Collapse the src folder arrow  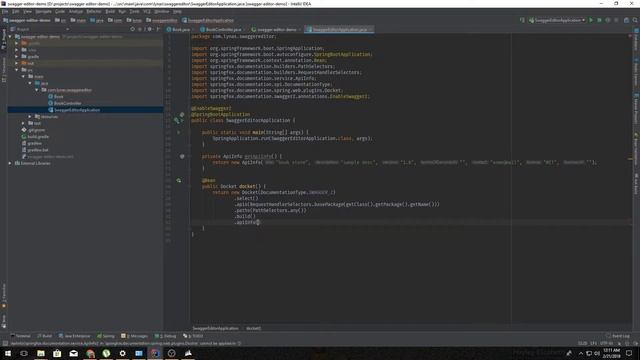[x=17, y=70]
